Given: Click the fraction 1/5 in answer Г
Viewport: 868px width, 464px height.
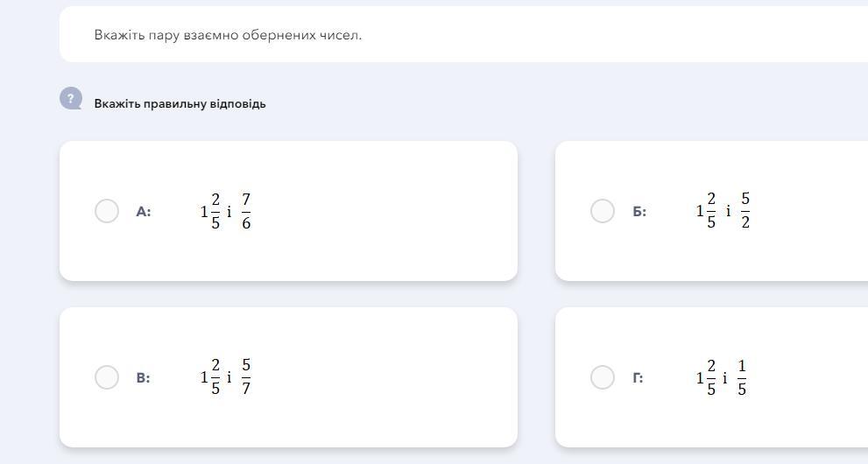Looking at the screenshot, I should [x=742, y=377].
